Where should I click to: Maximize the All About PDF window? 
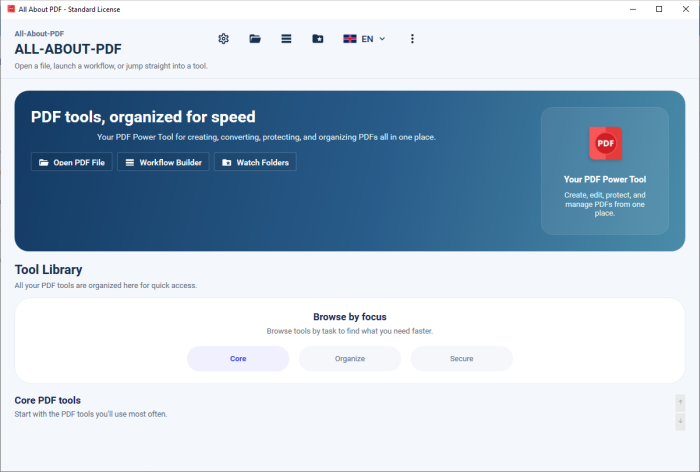coord(659,9)
